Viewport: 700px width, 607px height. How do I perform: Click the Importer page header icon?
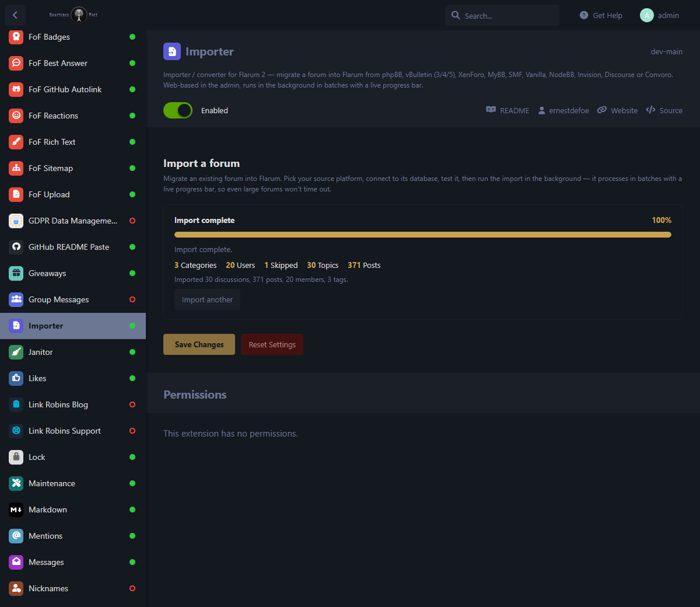point(172,51)
